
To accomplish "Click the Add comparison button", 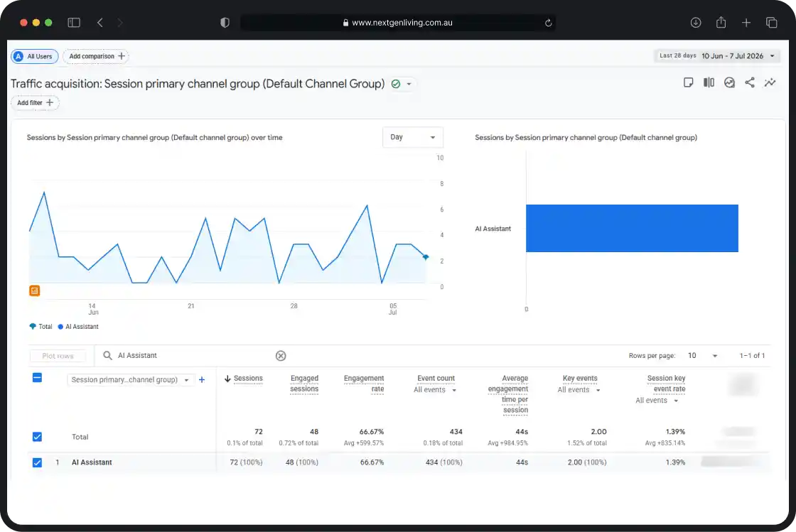I will [96, 56].
